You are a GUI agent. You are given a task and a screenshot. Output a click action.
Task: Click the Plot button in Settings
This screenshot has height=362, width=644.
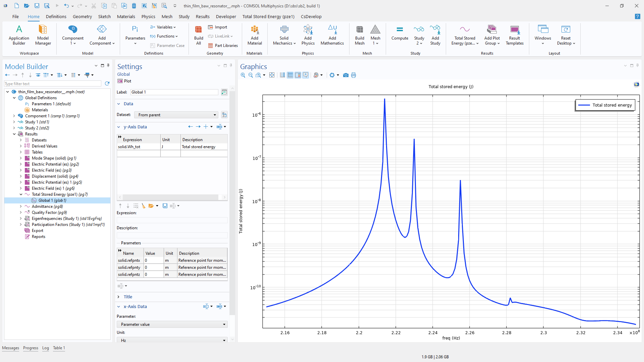coord(124,81)
